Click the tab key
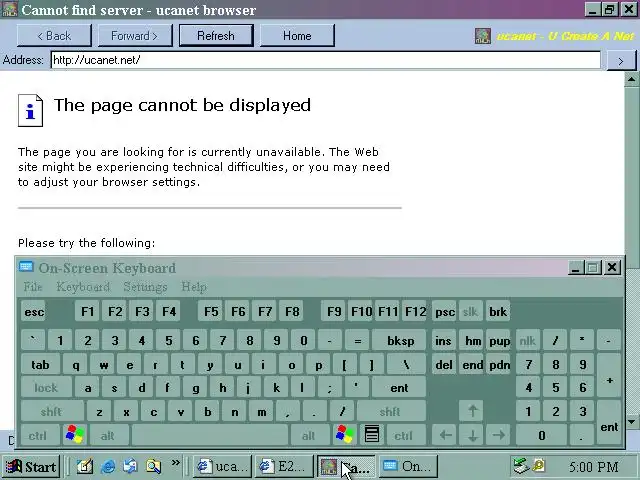Screen dimensions: 640x480 [40, 364]
